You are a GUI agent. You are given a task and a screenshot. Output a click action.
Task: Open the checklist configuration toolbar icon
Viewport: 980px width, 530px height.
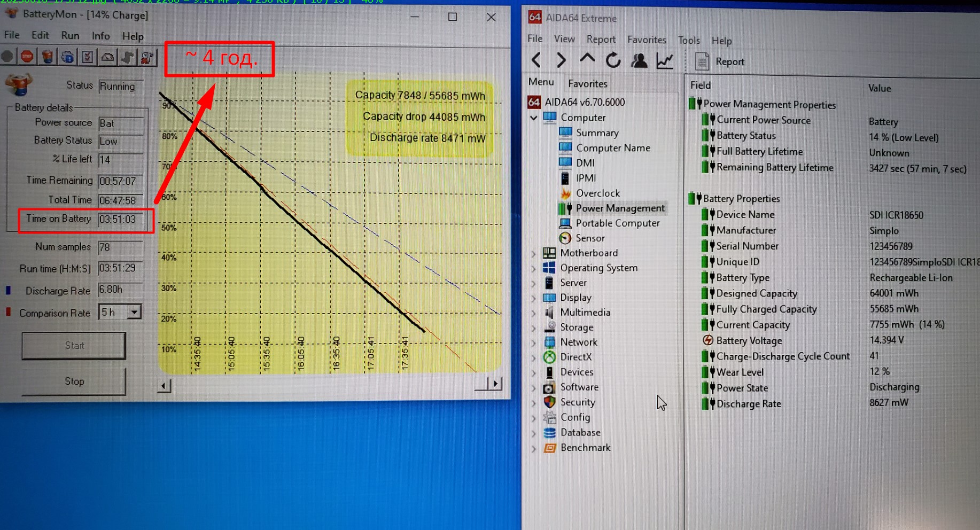[x=88, y=57]
